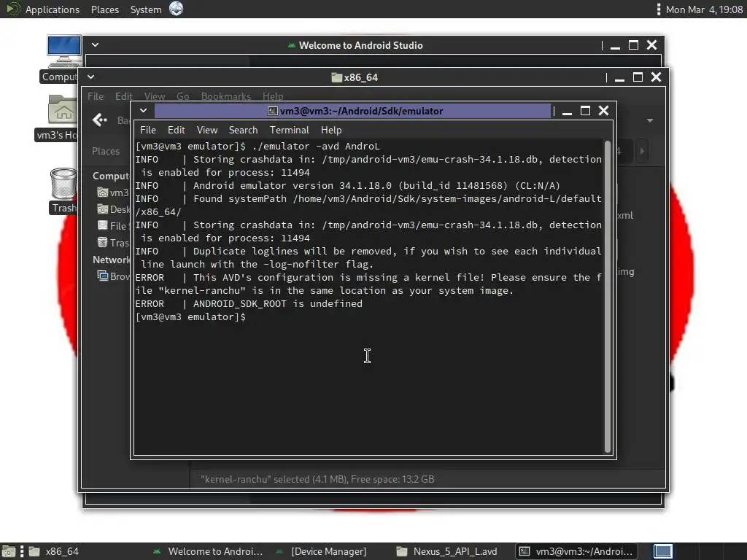Open the System menu in top panel

pyautogui.click(x=146, y=9)
